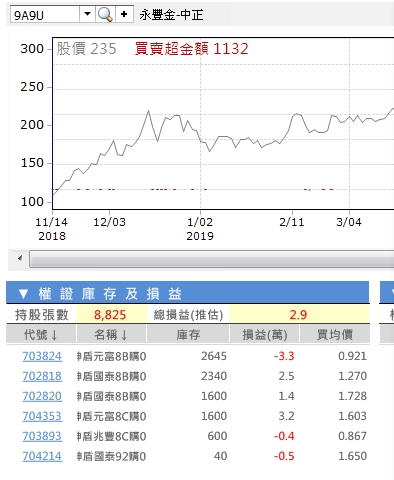Open warrant link 704353
Screen dimensions: 394x480
[42, 416]
